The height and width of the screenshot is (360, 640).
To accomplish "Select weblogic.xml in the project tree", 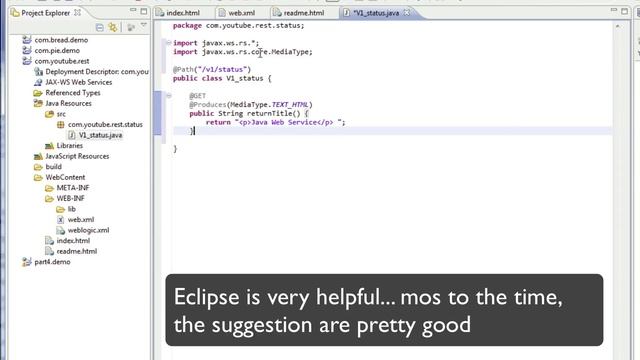I will pos(88,231).
